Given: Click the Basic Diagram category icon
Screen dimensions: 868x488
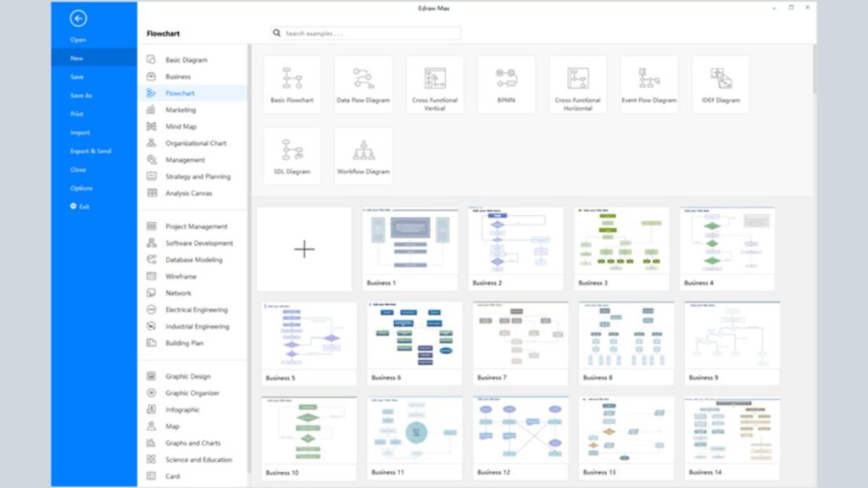Looking at the screenshot, I should click(x=151, y=59).
